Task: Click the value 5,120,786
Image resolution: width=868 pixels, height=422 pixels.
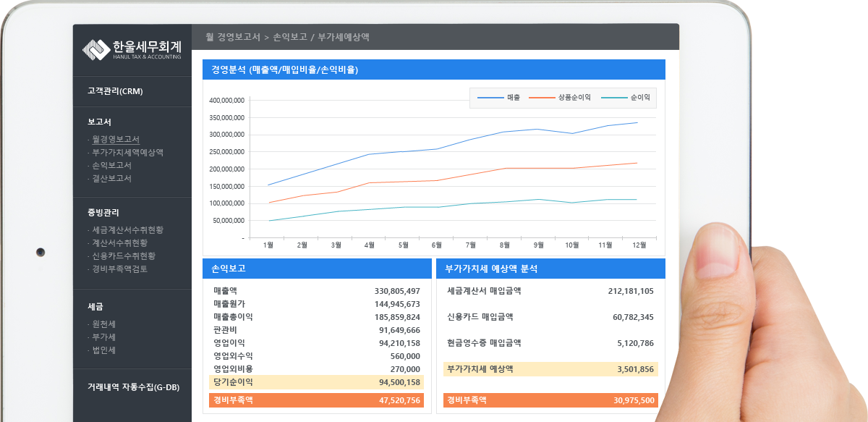Action: coord(635,343)
